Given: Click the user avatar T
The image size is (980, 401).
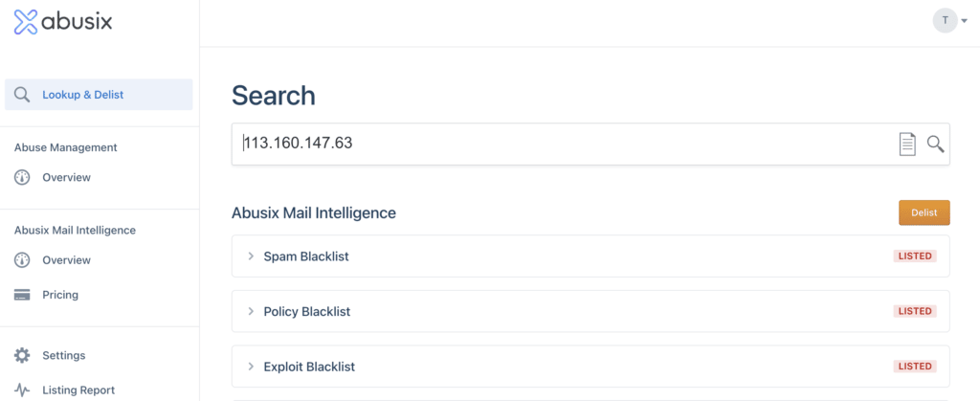Looking at the screenshot, I should coord(945,21).
